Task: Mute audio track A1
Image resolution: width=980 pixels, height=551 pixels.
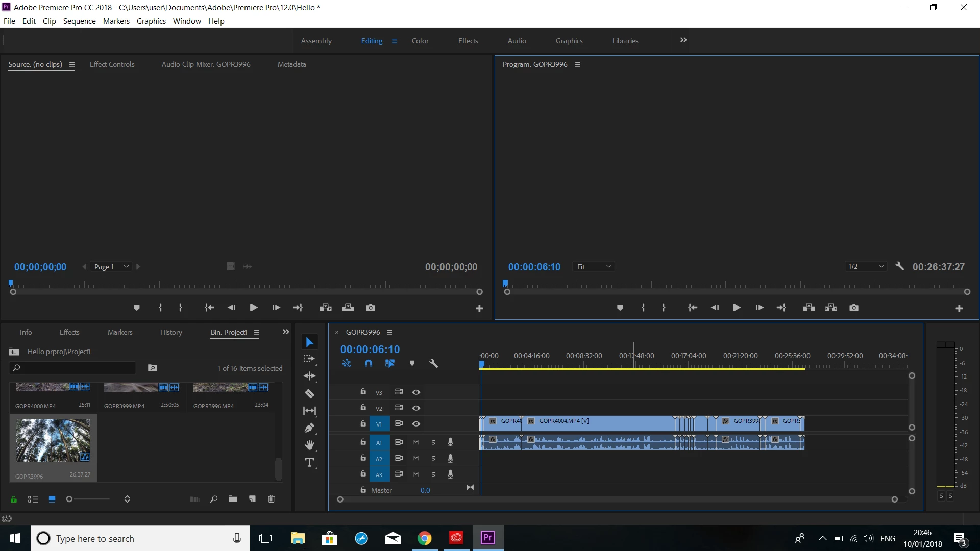Action: [416, 442]
